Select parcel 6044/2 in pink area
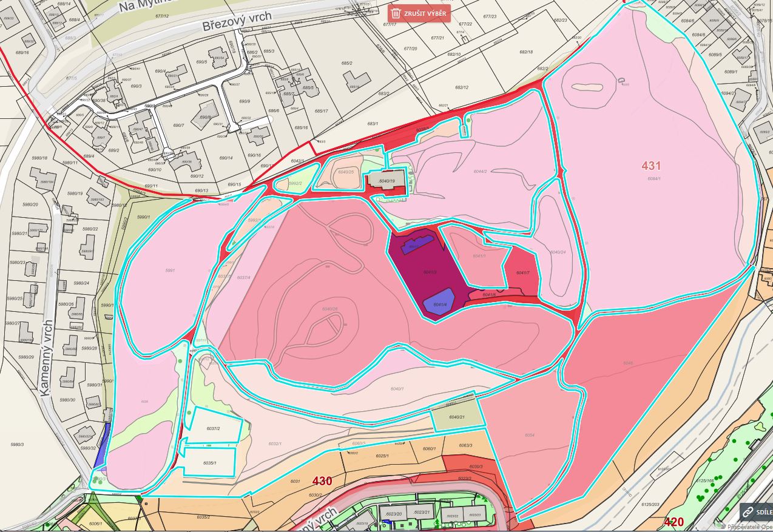 481,172
